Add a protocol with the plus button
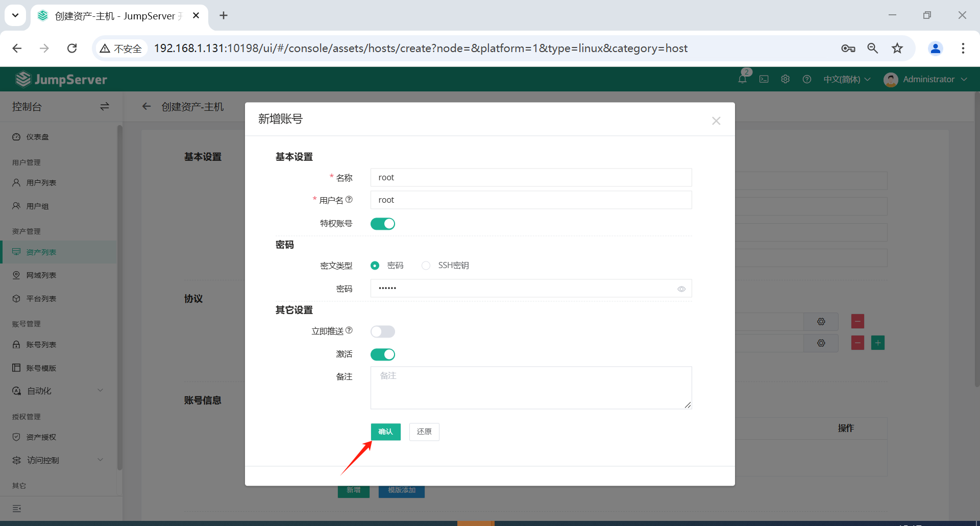Screen dimensions: 980x526 coord(878,343)
